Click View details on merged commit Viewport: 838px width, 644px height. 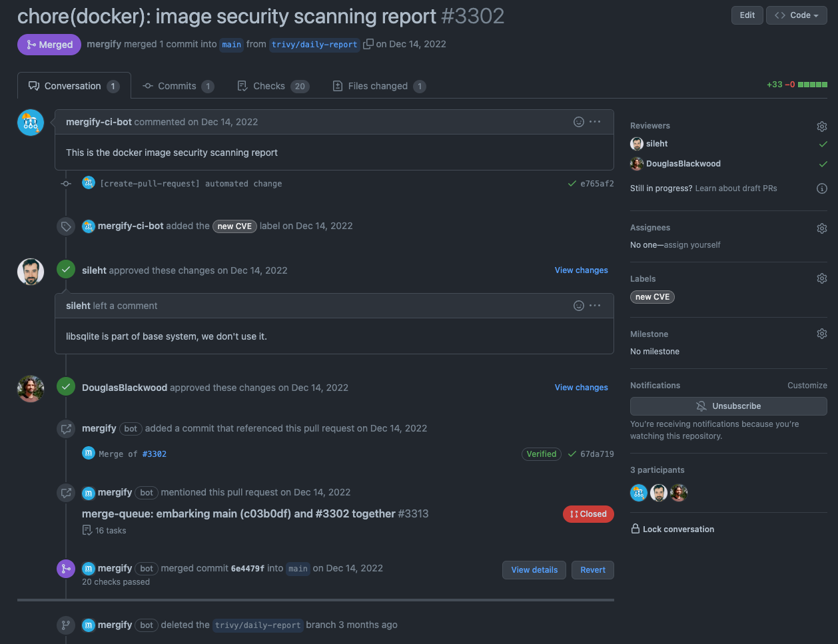coord(534,570)
